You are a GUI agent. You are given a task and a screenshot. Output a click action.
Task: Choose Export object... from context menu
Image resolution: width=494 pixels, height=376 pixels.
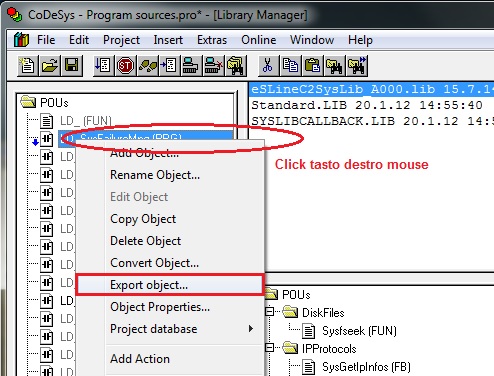click(170, 285)
